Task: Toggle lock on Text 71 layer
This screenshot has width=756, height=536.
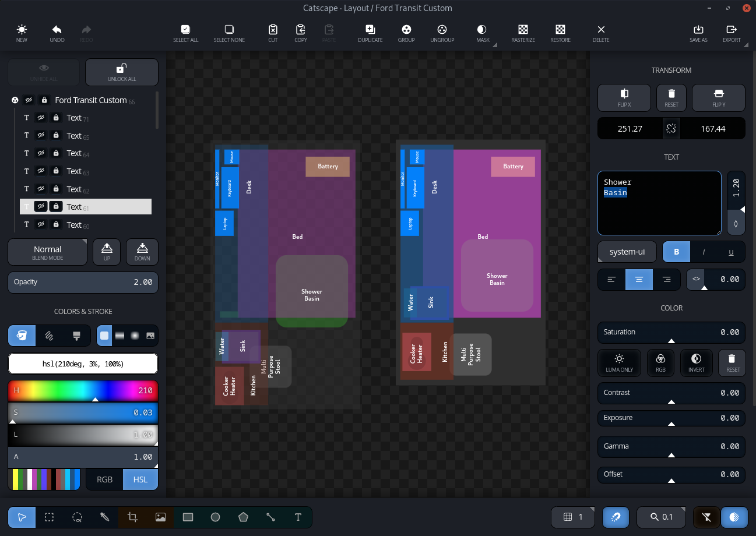Action: click(x=56, y=118)
